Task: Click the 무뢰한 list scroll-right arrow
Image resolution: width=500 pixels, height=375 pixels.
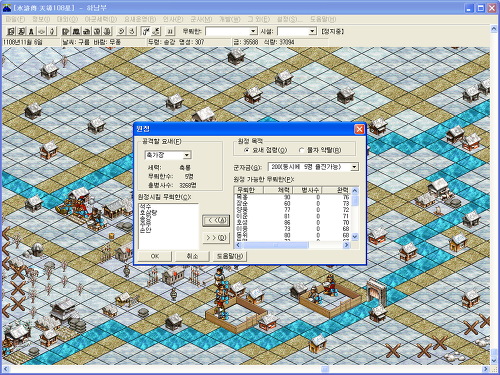Action: pyautogui.click(x=347, y=245)
